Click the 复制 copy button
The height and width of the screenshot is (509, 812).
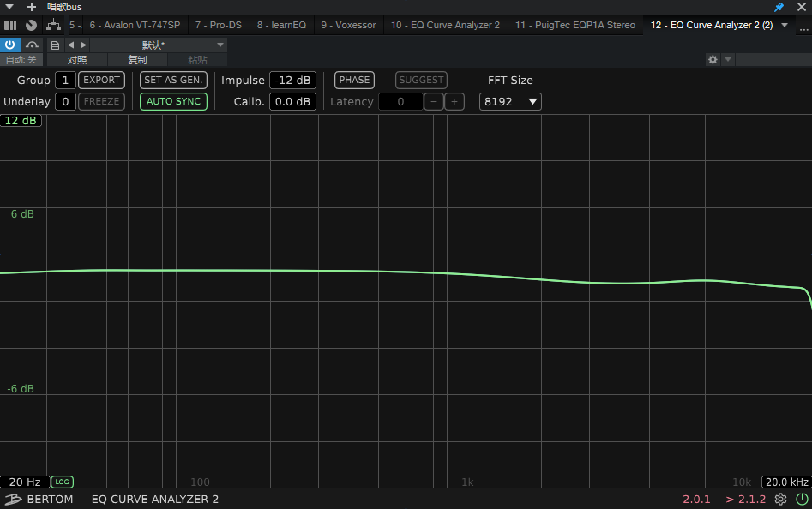click(137, 60)
